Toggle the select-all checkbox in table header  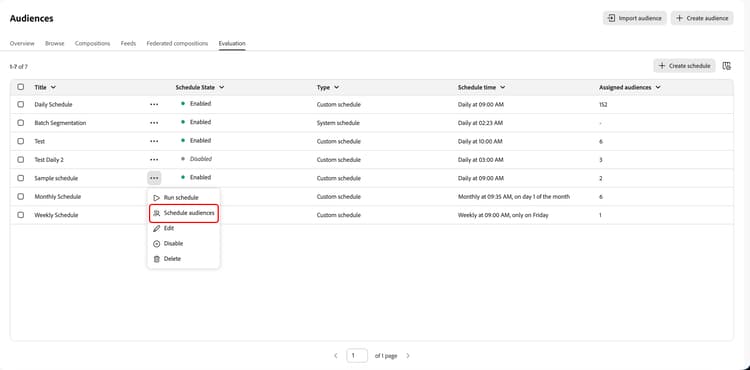[x=21, y=87]
